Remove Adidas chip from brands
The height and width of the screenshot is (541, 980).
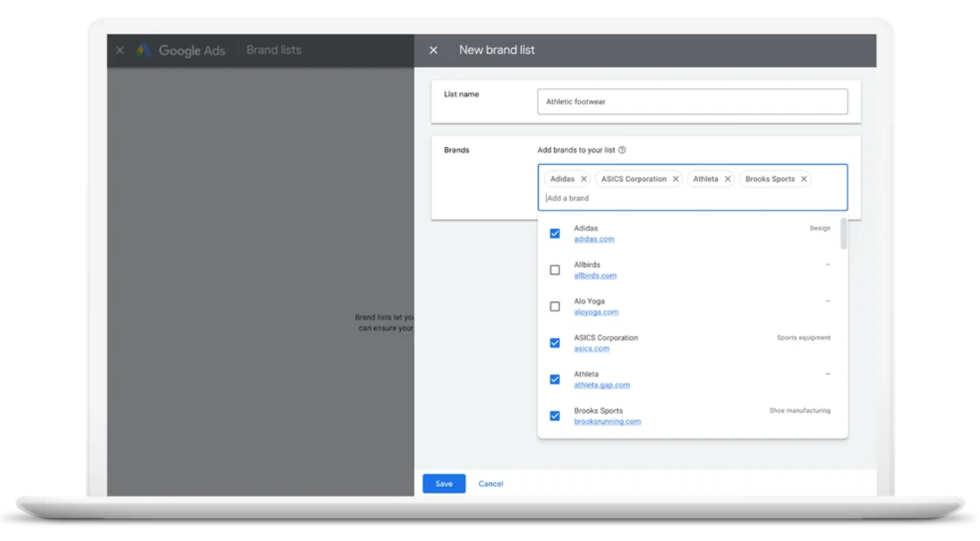[x=584, y=179]
